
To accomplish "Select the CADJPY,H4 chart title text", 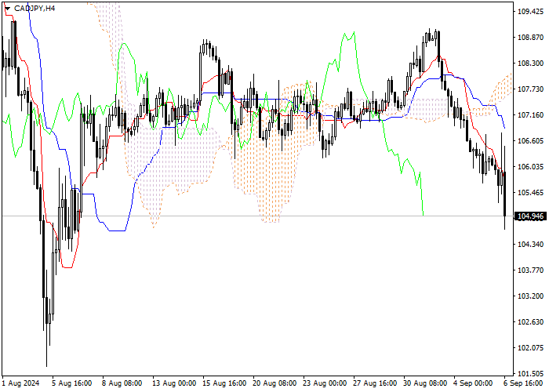I will [x=35, y=8].
